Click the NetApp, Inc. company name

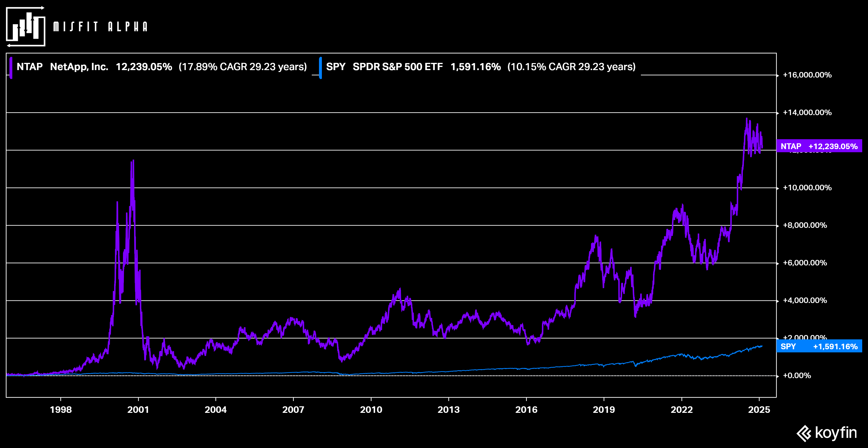(x=79, y=67)
